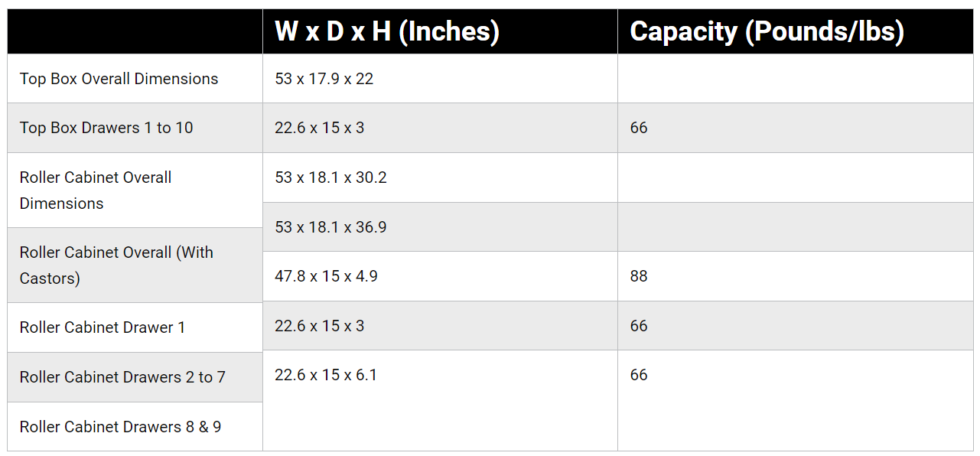Select Top Box Overall Dimensions row label

click(x=119, y=79)
